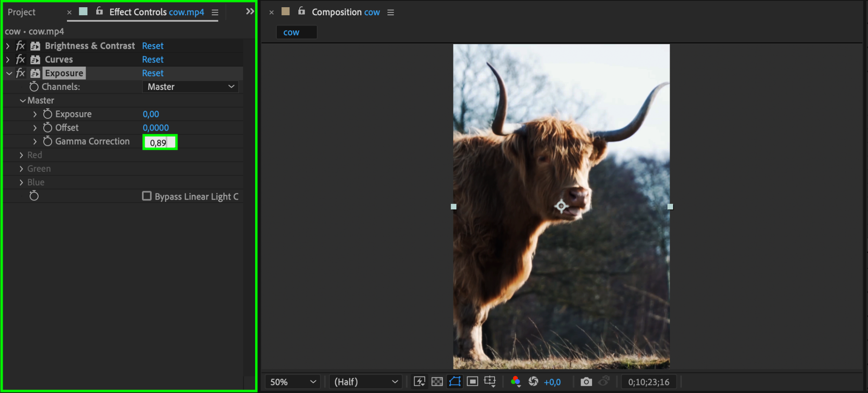Toggle lock on Effect Controls panel
This screenshot has height=393, width=868.
[x=100, y=11]
